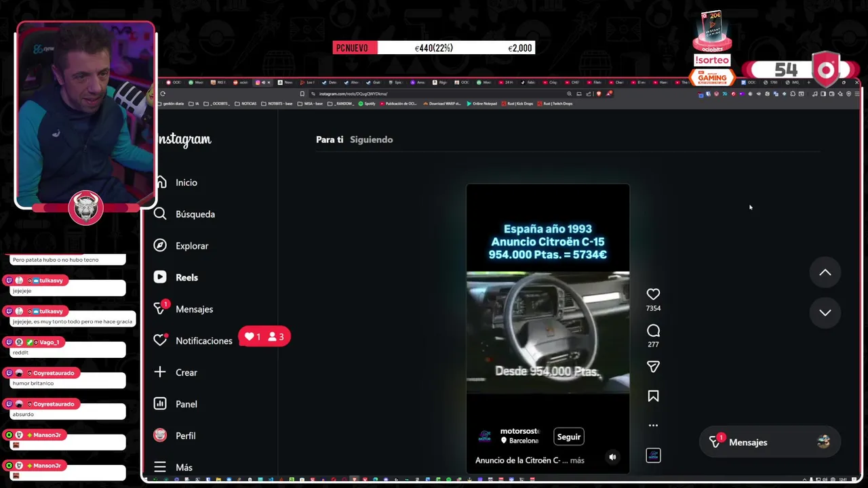Viewport: 868px width, 488px height.
Task: Open the '_OCIOBITS_' bookmark folder
Action: coord(217,104)
